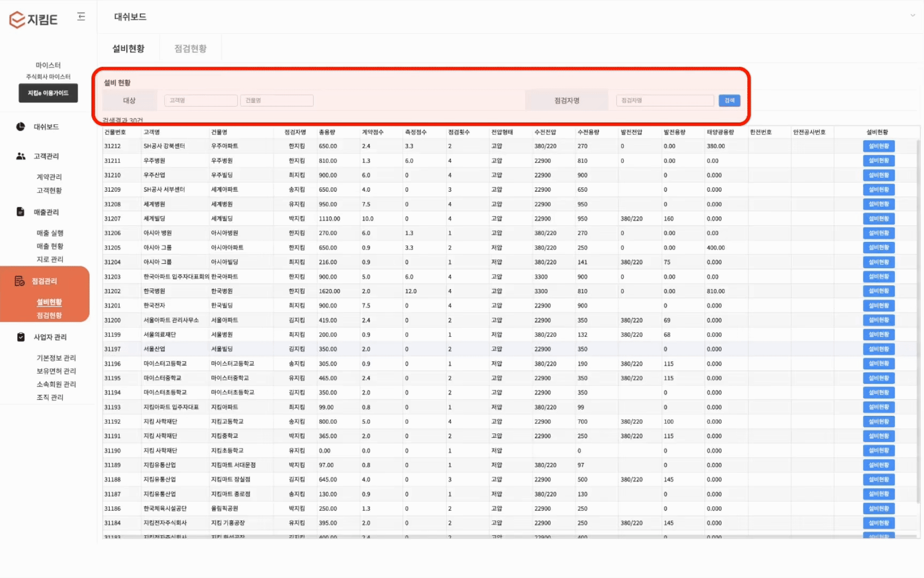Open 보유면허 관리 in the sidebar
924x578 pixels.
[56, 371]
